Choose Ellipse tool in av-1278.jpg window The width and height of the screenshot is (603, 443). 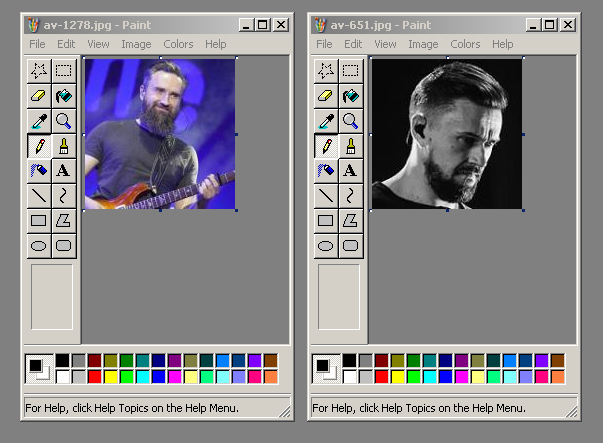click(x=39, y=246)
